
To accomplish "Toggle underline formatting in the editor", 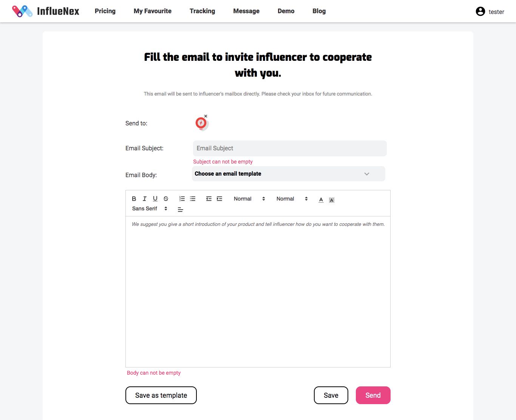I will tap(155, 199).
